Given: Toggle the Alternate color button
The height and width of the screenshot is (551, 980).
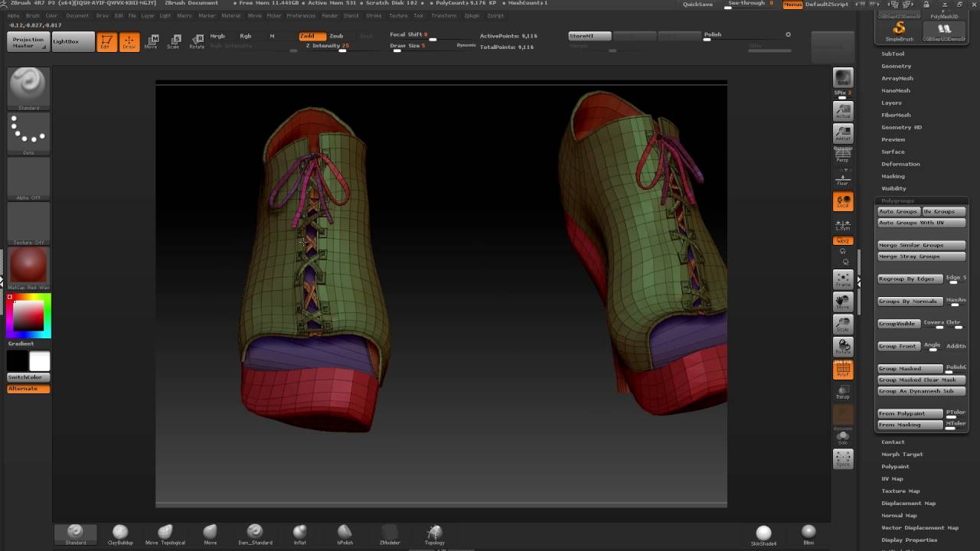Looking at the screenshot, I should pos(28,389).
